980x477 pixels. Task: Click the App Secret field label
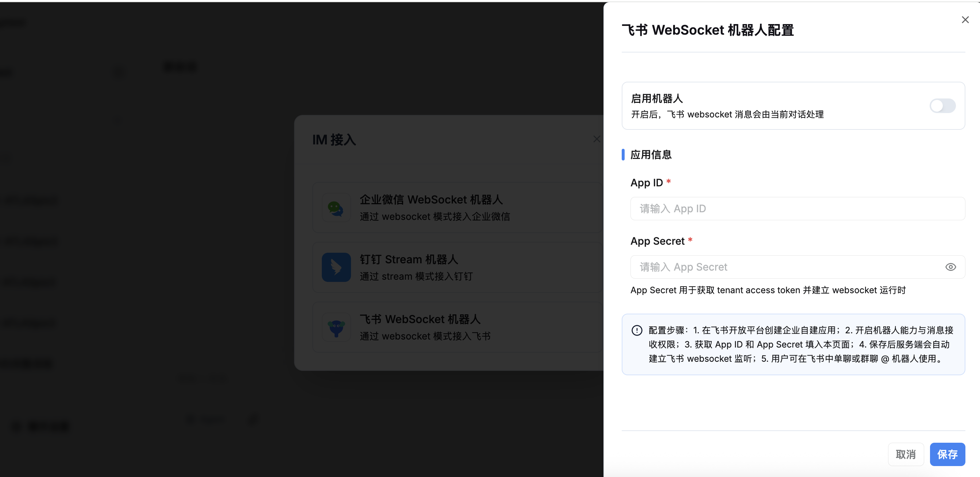click(657, 241)
